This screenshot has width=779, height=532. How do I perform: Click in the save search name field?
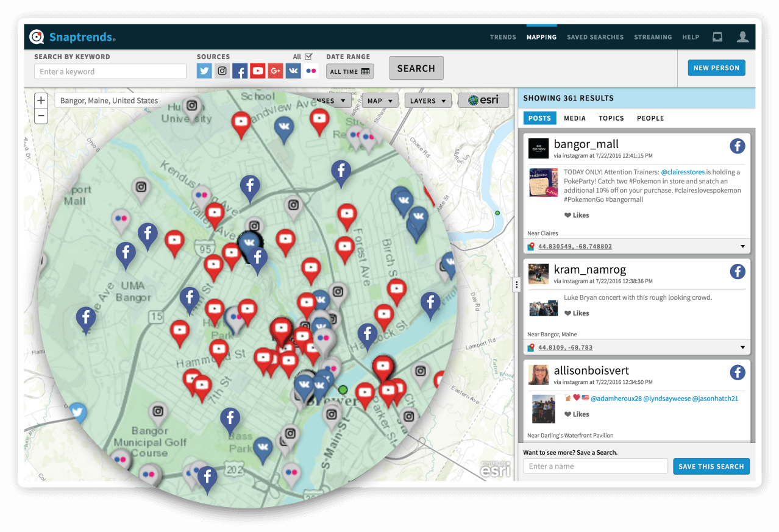(596, 466)
